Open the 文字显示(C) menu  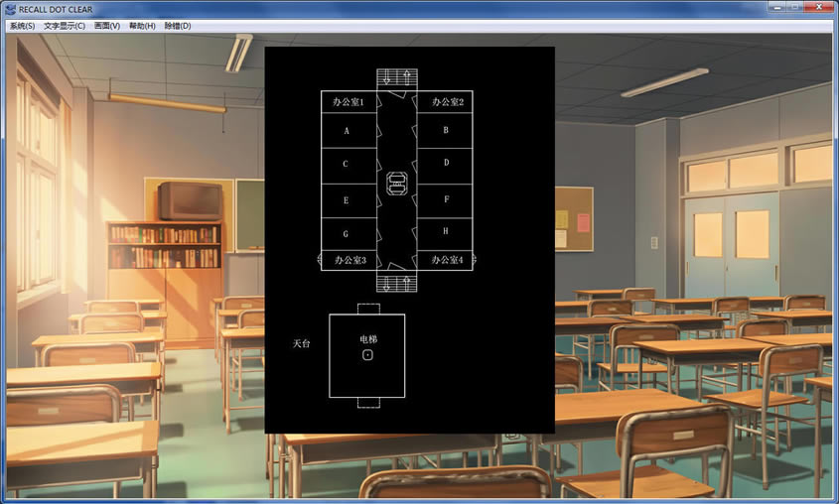(x=65, y=26)
